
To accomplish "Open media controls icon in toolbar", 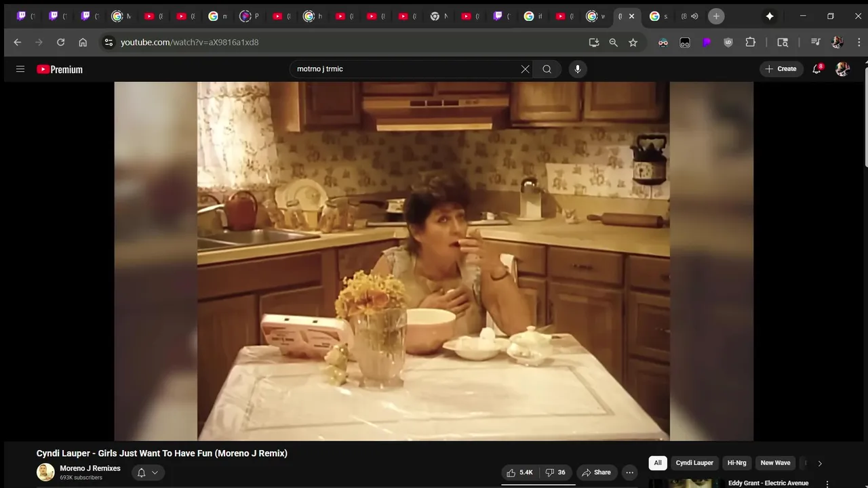I will tap(816, 42).
